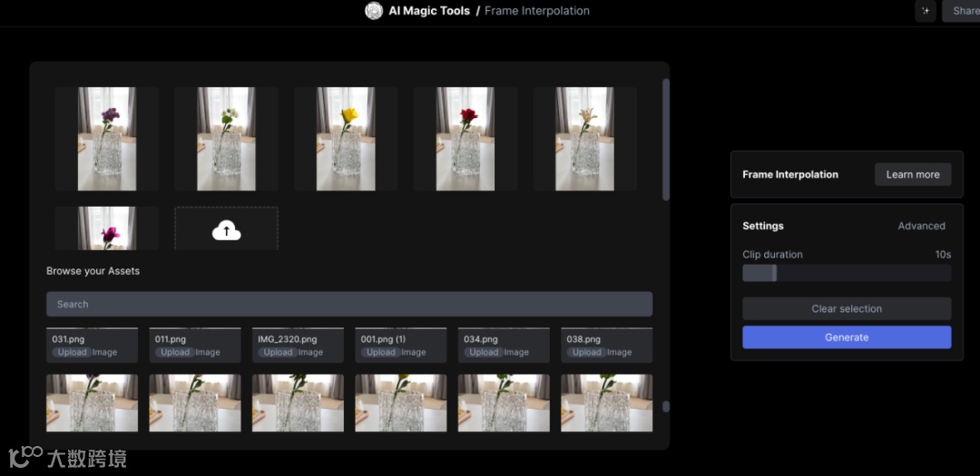The image size is (980, 476).
Task: Adjust the Clip duration slider
Action: [x=847, y=273]
